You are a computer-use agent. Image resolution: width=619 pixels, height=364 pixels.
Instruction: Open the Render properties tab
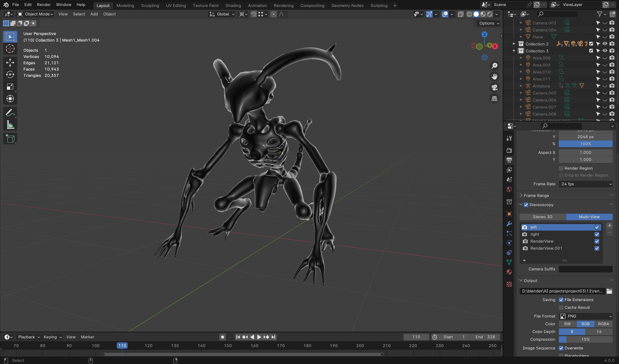[509, 150]
